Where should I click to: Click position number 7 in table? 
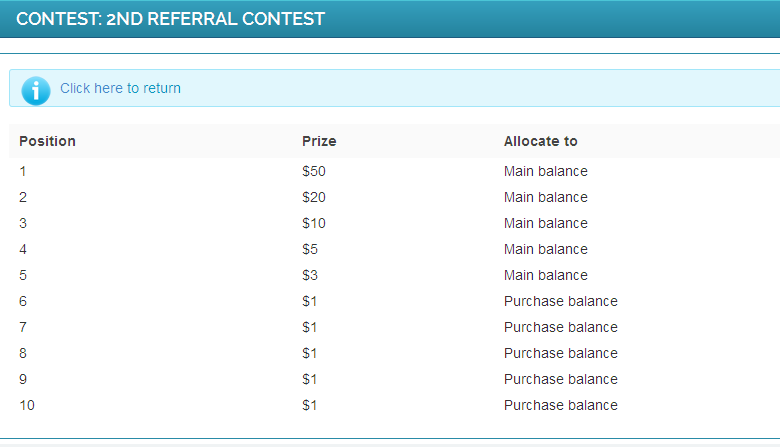pyautogui.click(x=23, y=327)
